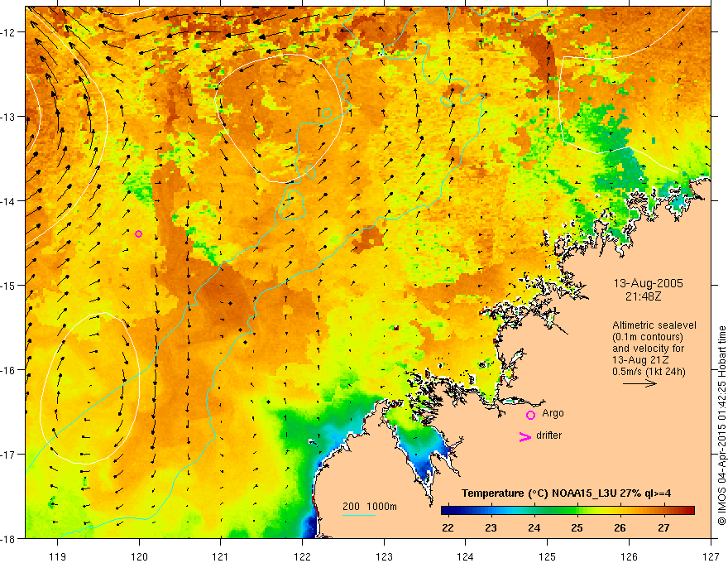The width and height of the screenshot is (728, 563).
Task: Click the 25 colorbar tick label
Action: (x=577, y=527)
